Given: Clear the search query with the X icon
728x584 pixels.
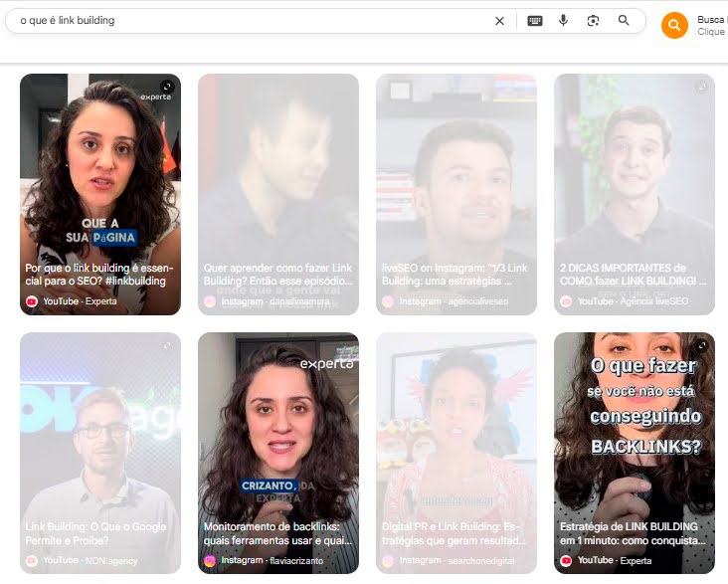Looking at the screenshot, I should [499, 21].
